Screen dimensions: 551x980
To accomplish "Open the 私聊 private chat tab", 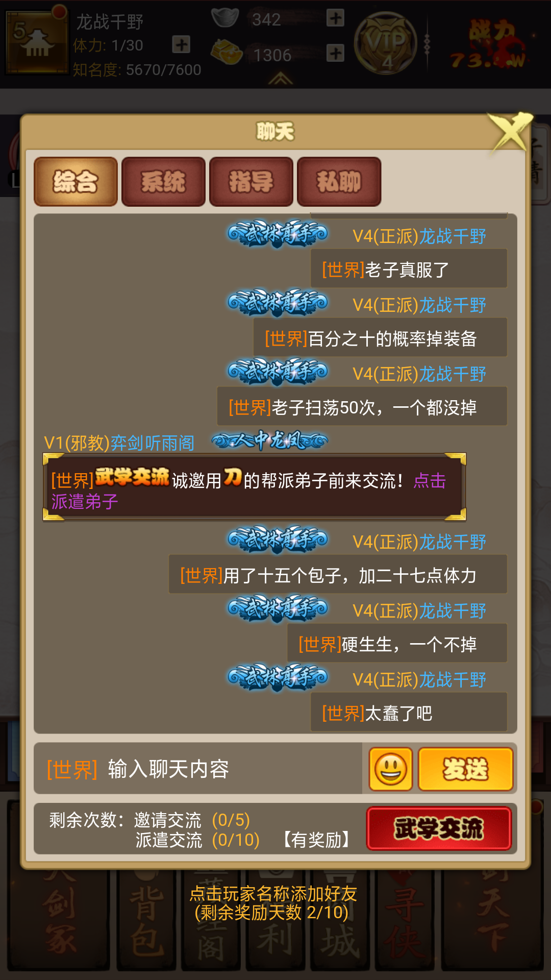I will click(339, 182).
